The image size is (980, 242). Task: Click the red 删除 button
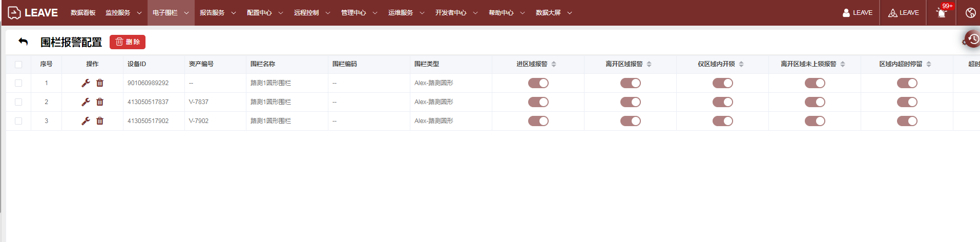coord(128,42)
